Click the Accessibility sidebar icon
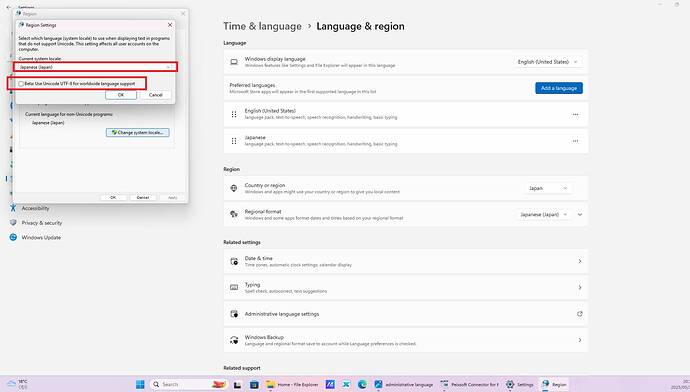690x392 pixels. tap(13, 208)
